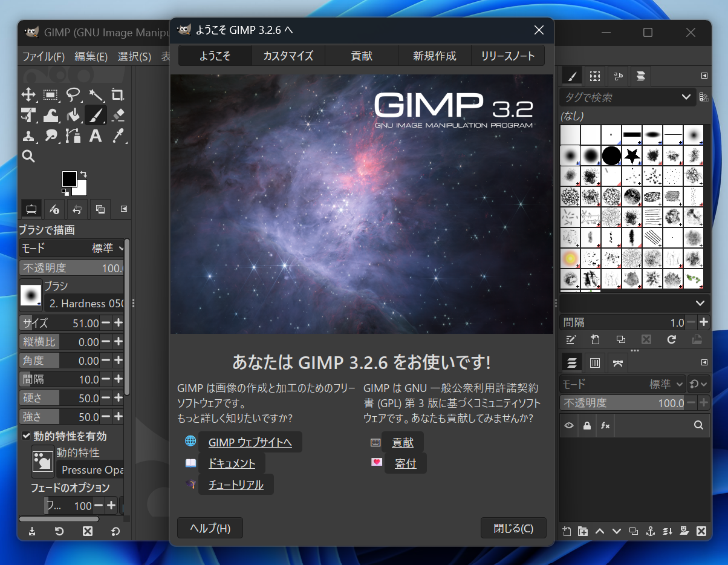Create a new layer group in Layers panel
Viewport: 728px width, 565px height.
tap(583, 531)
